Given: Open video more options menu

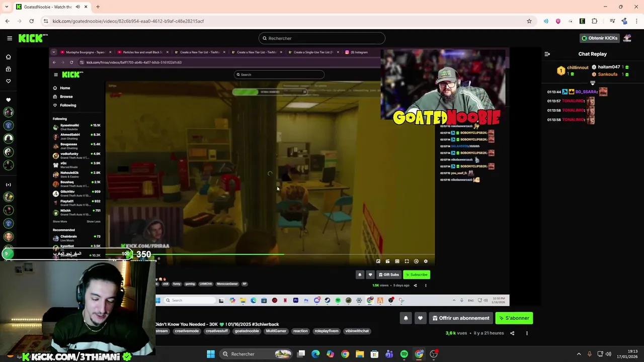Looking at the screenshot, I should (527, 333).
